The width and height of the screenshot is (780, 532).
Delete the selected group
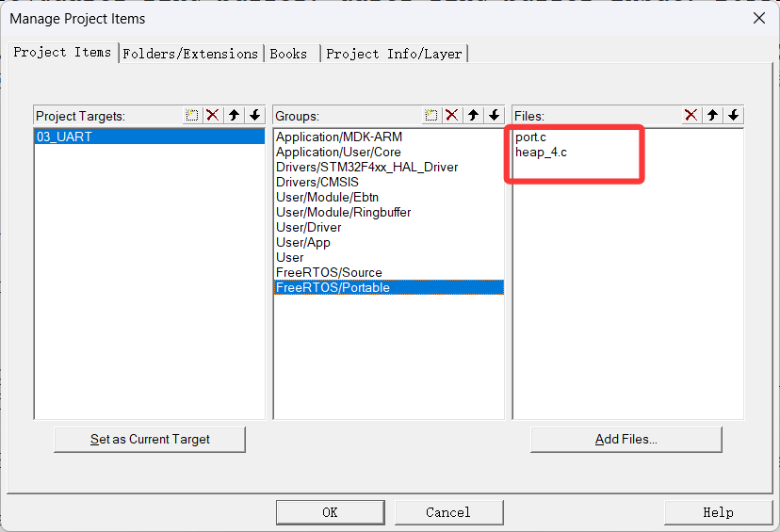(451, 116)
